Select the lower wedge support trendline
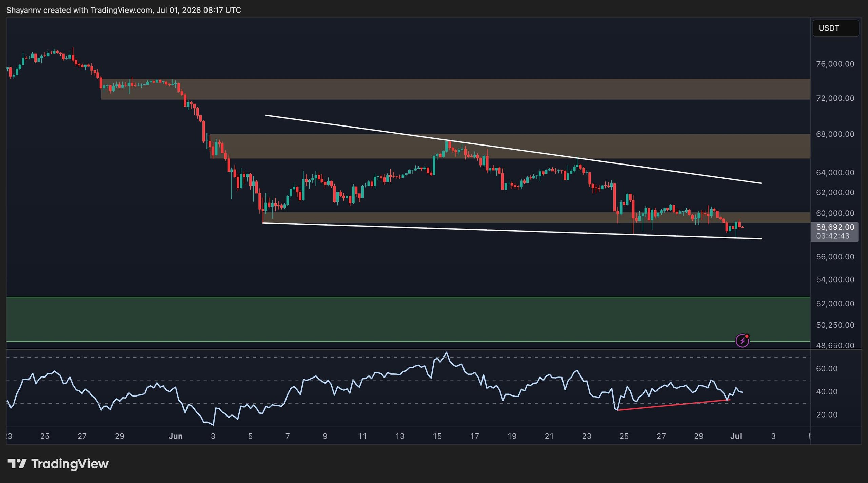868x483 pixels. (x=512, y=231)
